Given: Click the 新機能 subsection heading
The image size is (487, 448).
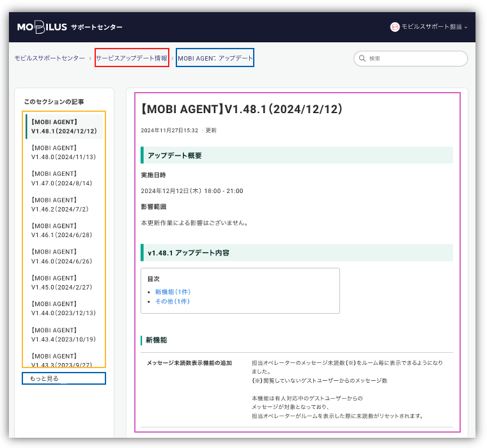Looking at the screenshot, I should [156, 340].
